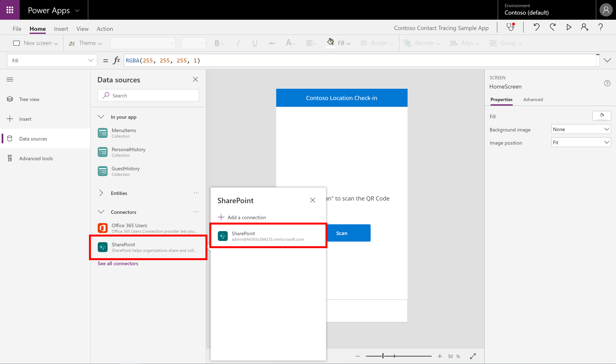Click See all connectors link

click(x=118, y=263)
